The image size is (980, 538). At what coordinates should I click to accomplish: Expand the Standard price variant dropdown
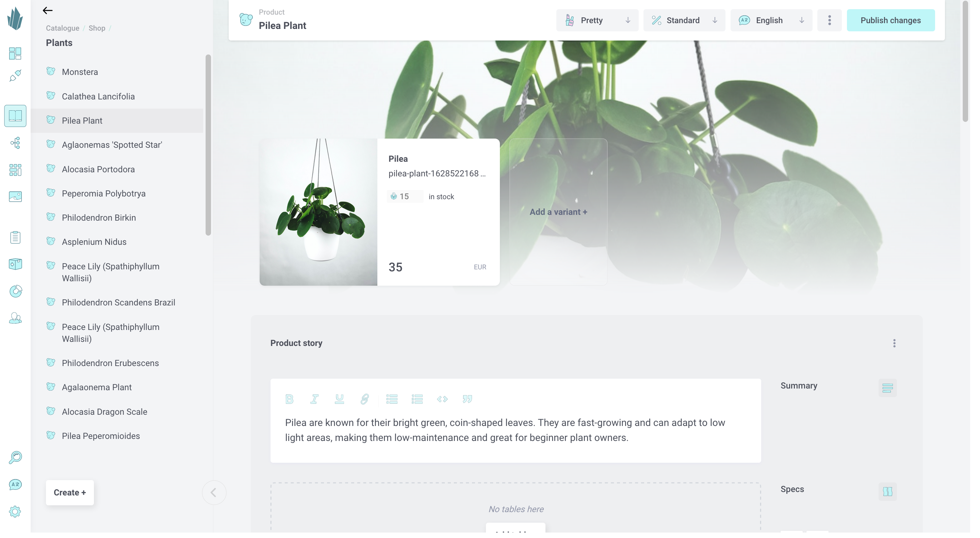click(684, 20)
